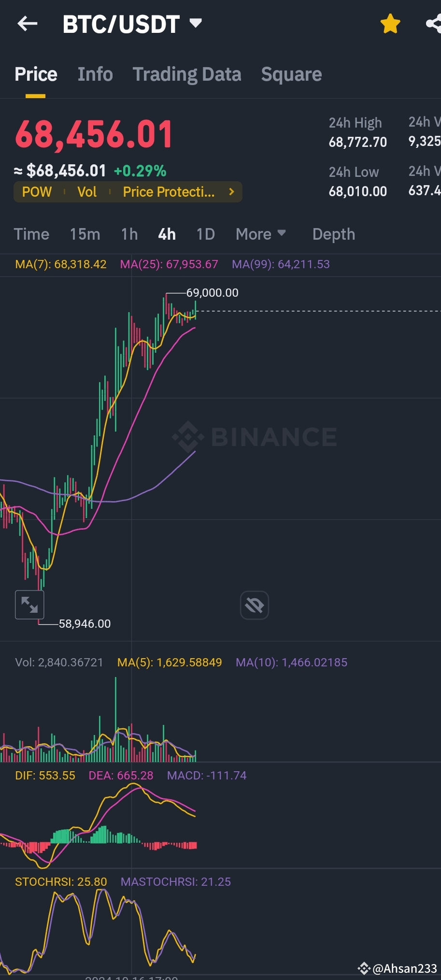
Task: Tap the POW tag
Action: coord(37,192)
